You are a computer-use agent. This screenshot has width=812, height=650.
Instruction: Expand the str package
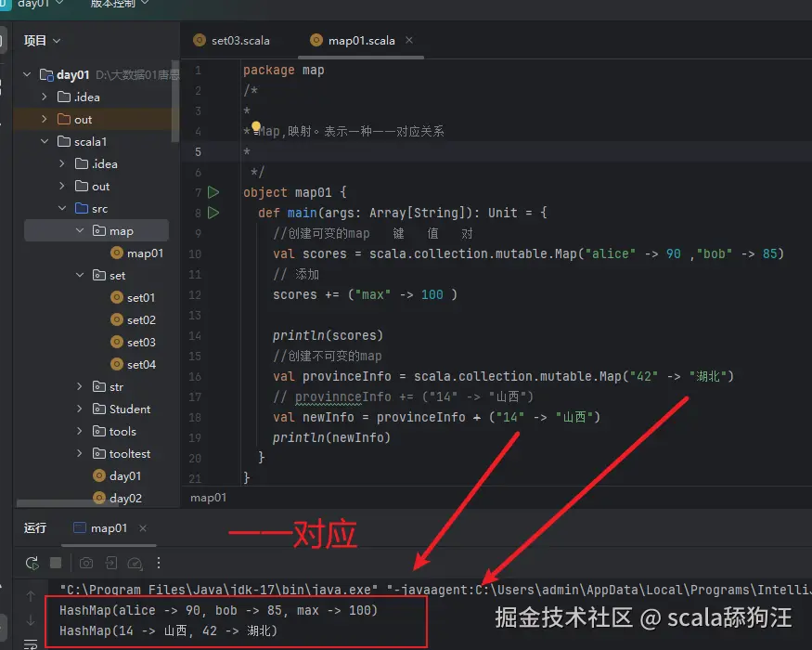coord(80,386)
